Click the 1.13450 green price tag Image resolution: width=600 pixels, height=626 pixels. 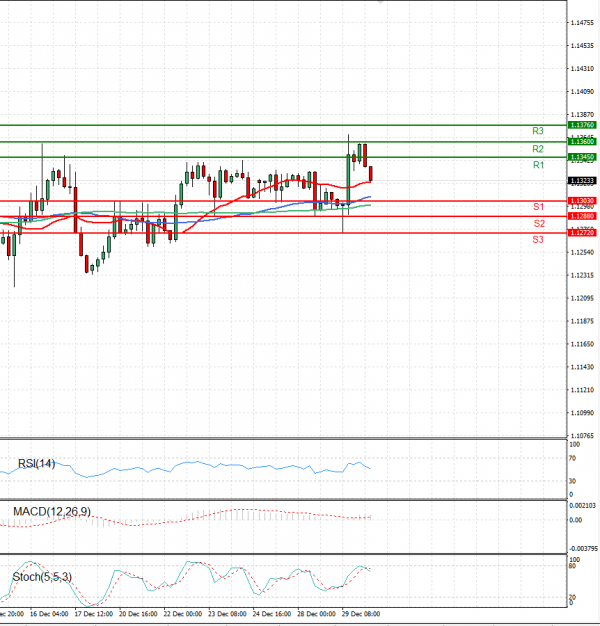pyautogui.click(x=582, y=157)
